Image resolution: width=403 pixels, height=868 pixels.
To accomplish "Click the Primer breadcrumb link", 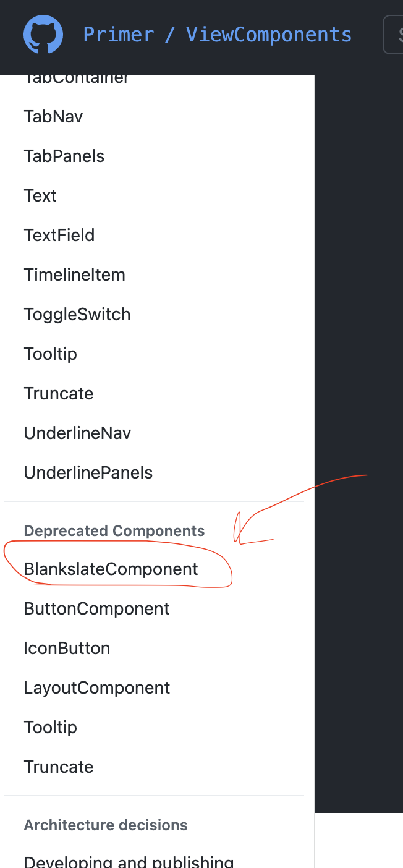I will [x=119, y=35].
